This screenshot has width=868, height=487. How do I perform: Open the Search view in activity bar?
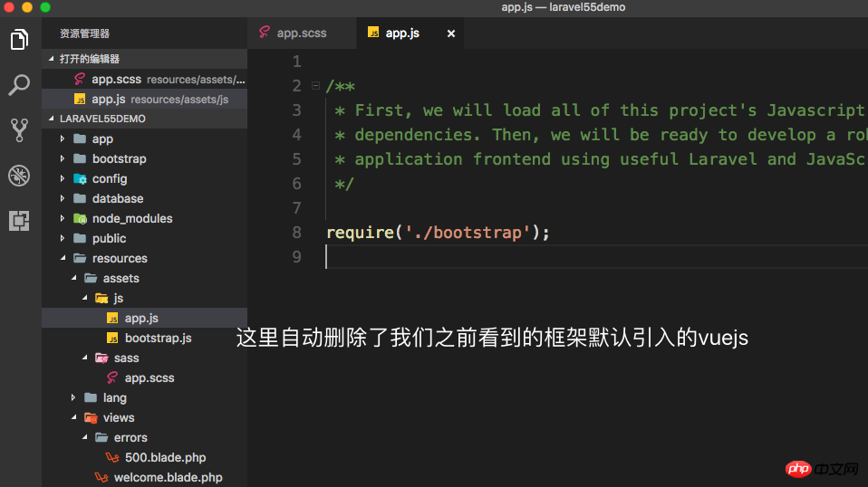(x=19, y=85)
